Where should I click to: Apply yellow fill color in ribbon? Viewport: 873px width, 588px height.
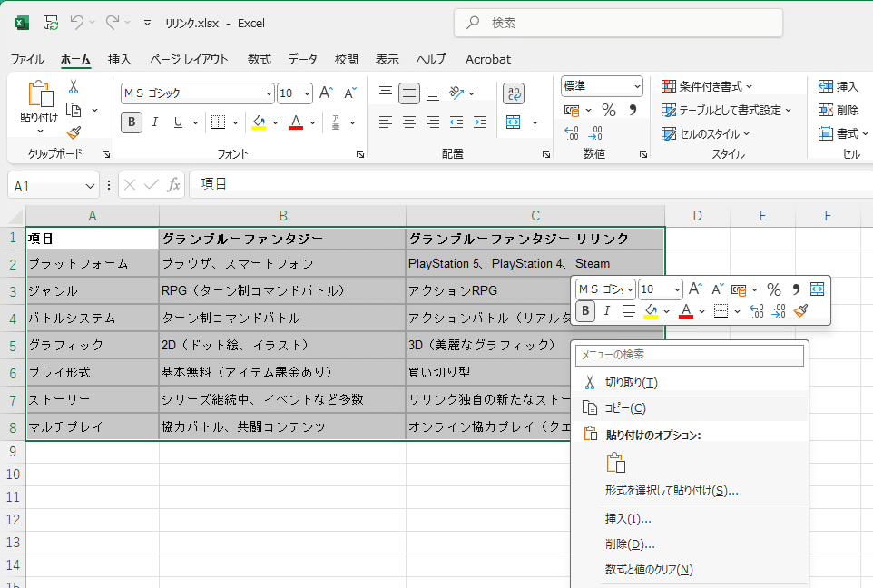coord(259,122)
